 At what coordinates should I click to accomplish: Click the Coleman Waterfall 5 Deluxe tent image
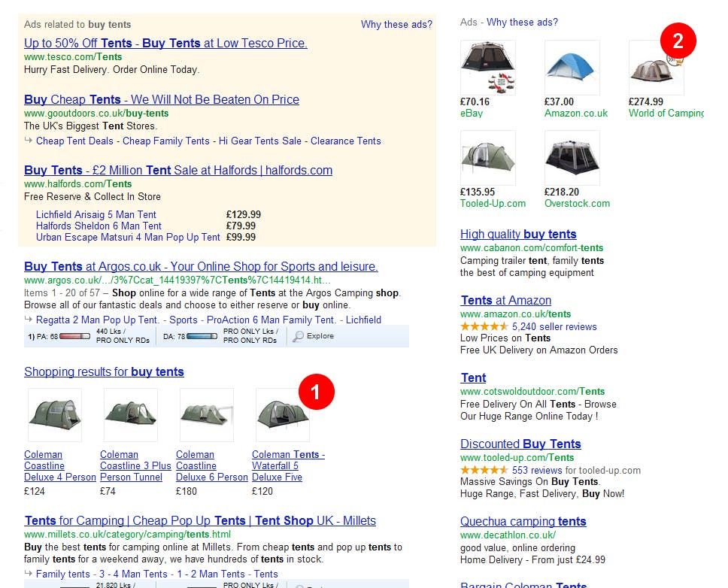coord(283,415)
